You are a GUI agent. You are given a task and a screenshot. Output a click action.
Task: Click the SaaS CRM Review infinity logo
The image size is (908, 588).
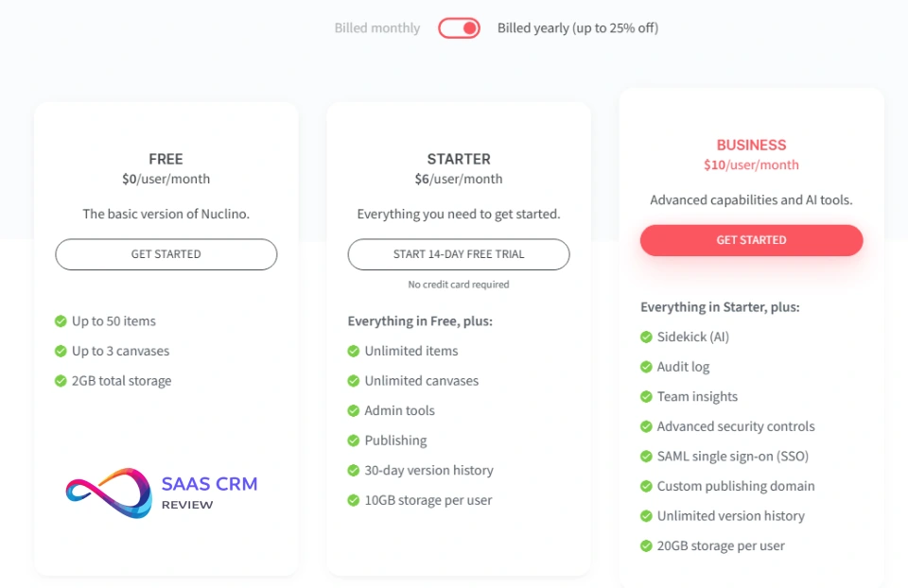pyautogui.click(x=109, y=493)
